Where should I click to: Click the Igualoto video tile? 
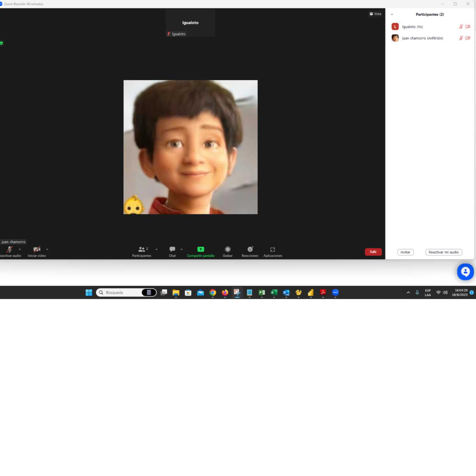click(190, 23)
